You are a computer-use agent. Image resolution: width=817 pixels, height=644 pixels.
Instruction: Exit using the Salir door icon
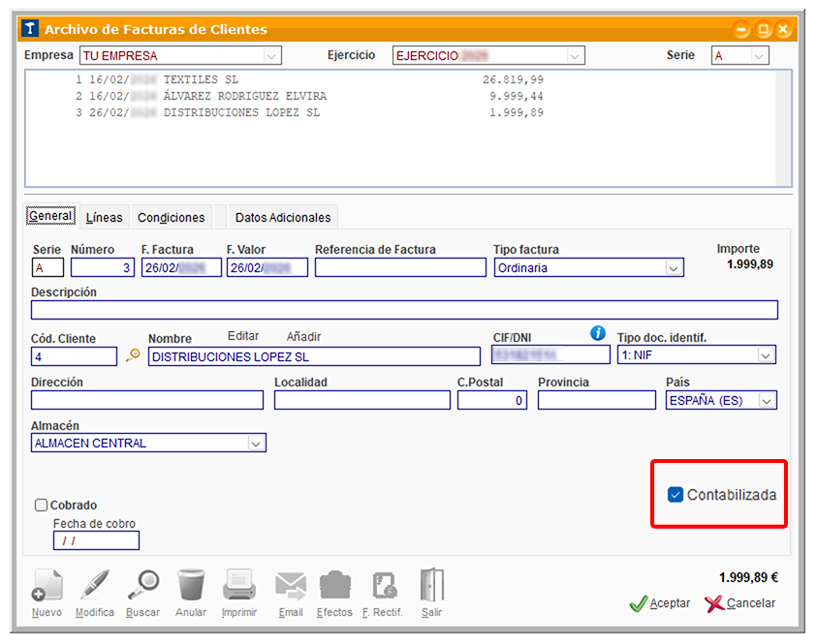pyautogui.click(x=432, y=587)
